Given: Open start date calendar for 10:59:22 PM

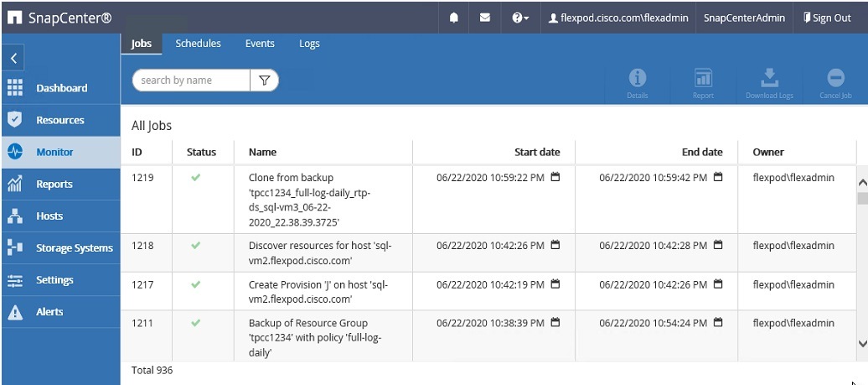Looking at the screenshot, I should click(555, 177).
